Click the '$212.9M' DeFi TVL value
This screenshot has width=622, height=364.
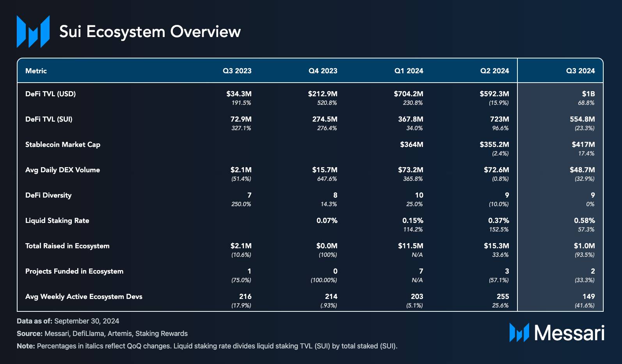(323, 94)
